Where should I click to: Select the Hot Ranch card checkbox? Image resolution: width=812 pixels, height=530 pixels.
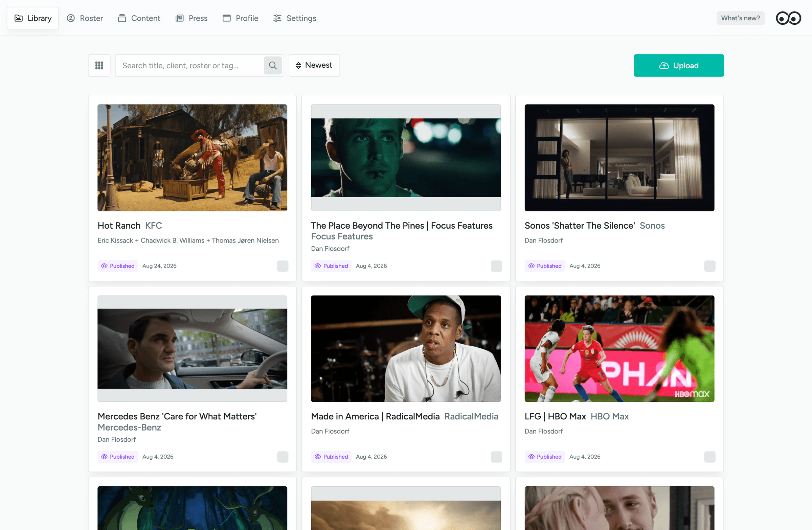pyautogui.click(x=283, y=266)
